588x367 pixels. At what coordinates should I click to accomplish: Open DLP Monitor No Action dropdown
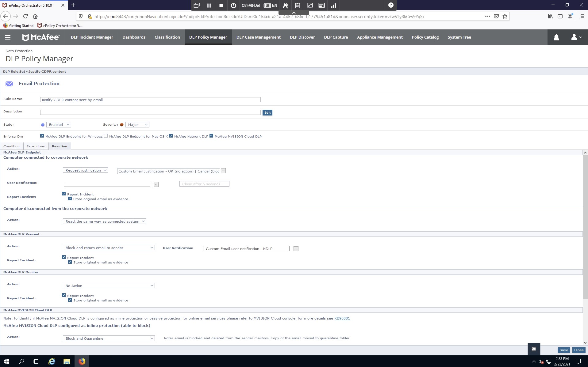(109, 286)
